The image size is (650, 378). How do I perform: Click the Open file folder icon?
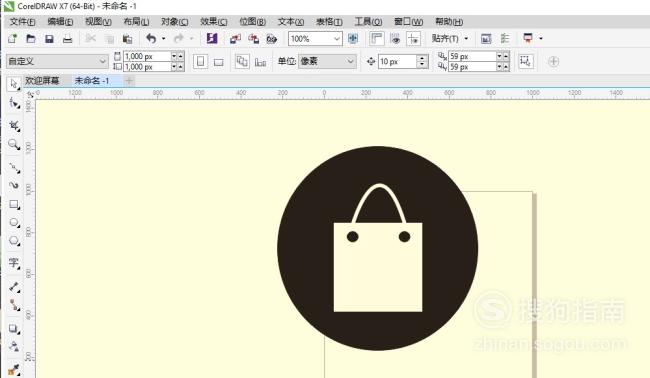31,39
